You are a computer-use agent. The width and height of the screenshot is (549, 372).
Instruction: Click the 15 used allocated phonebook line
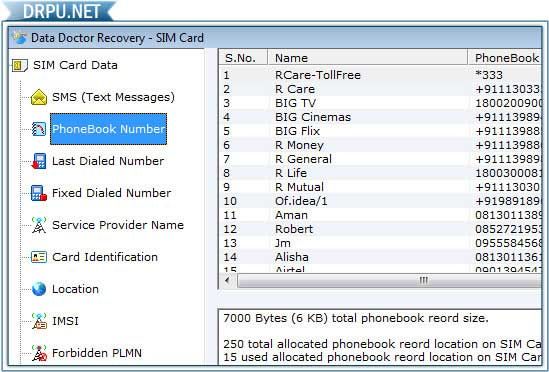click(x=382, y=357)
